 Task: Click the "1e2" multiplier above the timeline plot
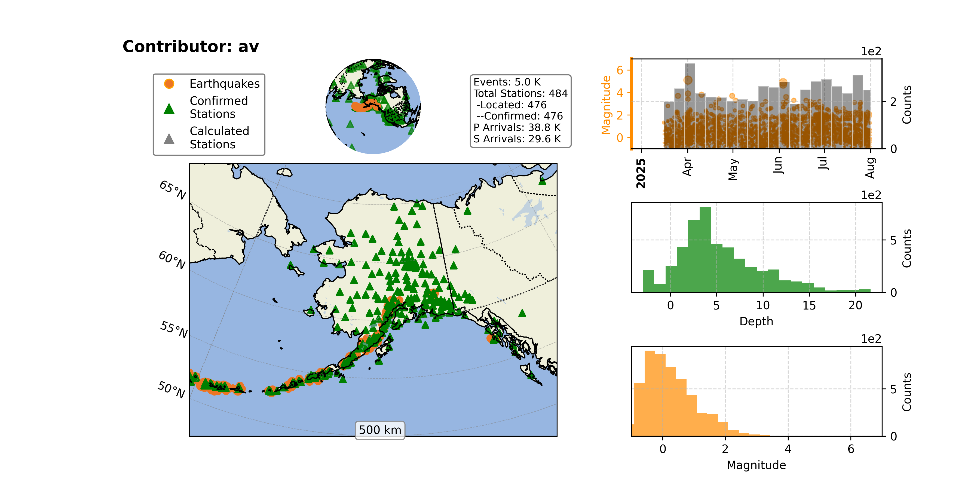click(871, 51)
